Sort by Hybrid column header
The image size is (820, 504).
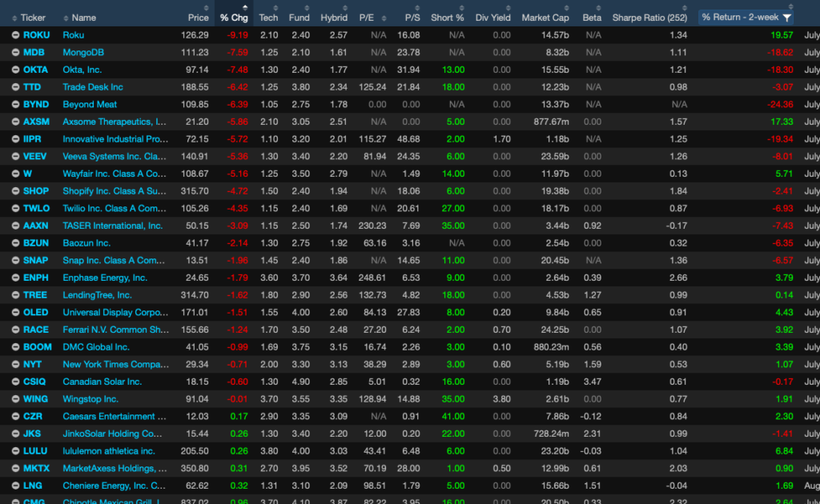coord(334,18)
